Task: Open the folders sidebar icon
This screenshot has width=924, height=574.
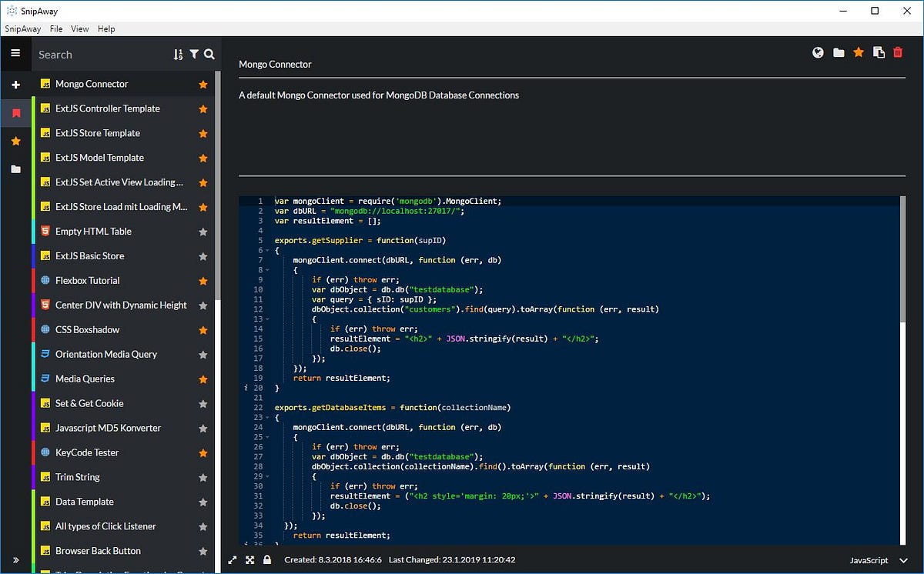Action: point(15,169)
